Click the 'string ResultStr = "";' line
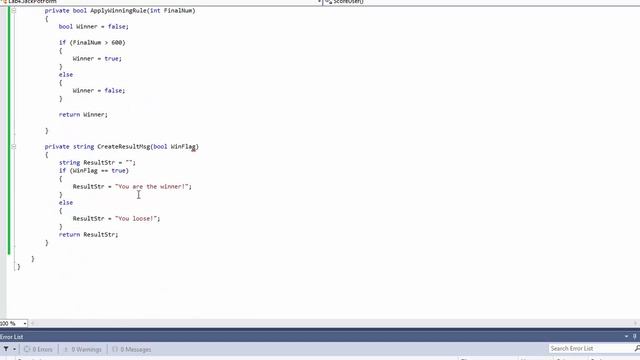Screen dimensions: 640x360 [97, 162]
